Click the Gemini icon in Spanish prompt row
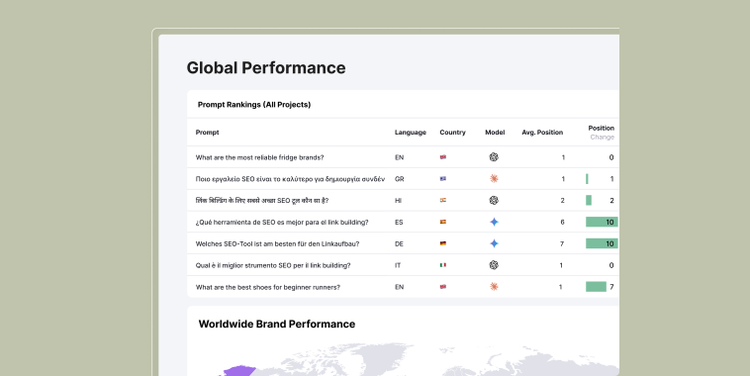The width and height of the screenshot is (750, 376). 494,222
